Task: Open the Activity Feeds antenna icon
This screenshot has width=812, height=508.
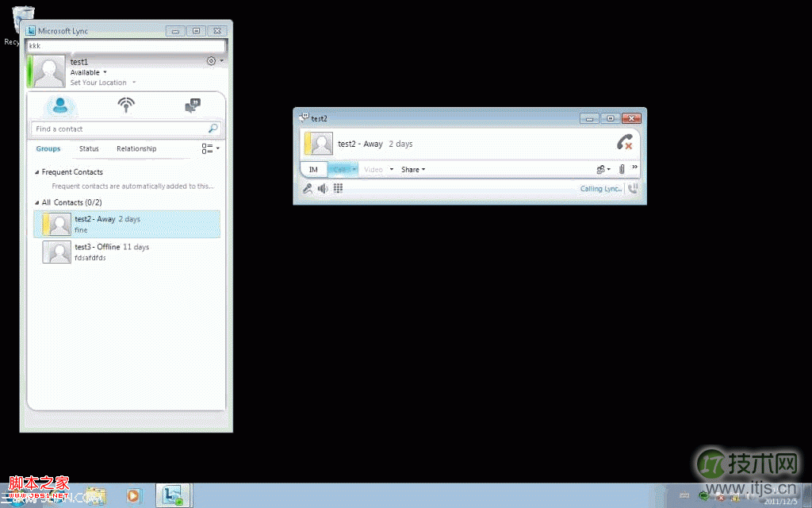Action: pos(124,105)
